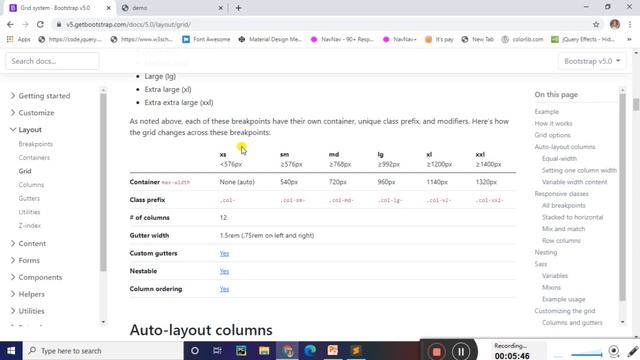Follow the Column ordering Yes link
Viewport: 640px width, 360px height.
(x=224, y=289)
